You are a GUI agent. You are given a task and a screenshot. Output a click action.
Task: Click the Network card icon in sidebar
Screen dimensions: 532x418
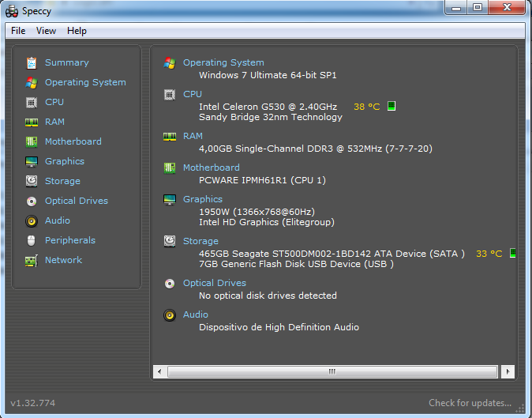pyautogui.click(x=32, y=261)
